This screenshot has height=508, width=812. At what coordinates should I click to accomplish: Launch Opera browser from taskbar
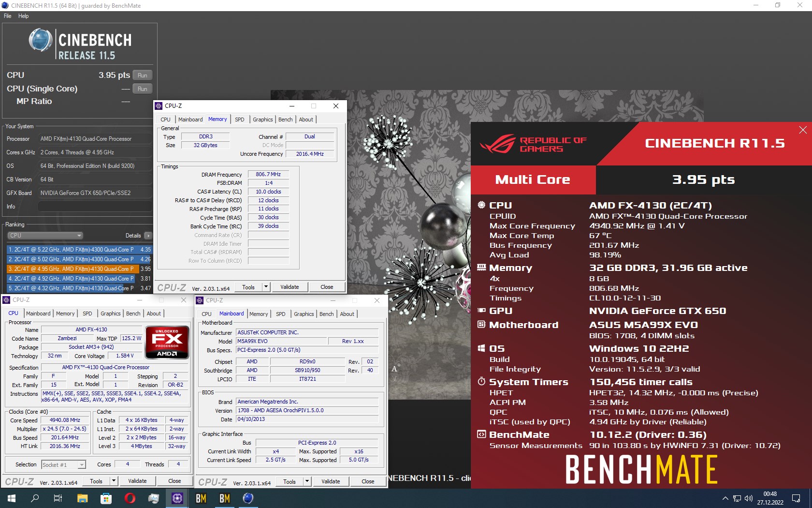[x=130, y=498]
